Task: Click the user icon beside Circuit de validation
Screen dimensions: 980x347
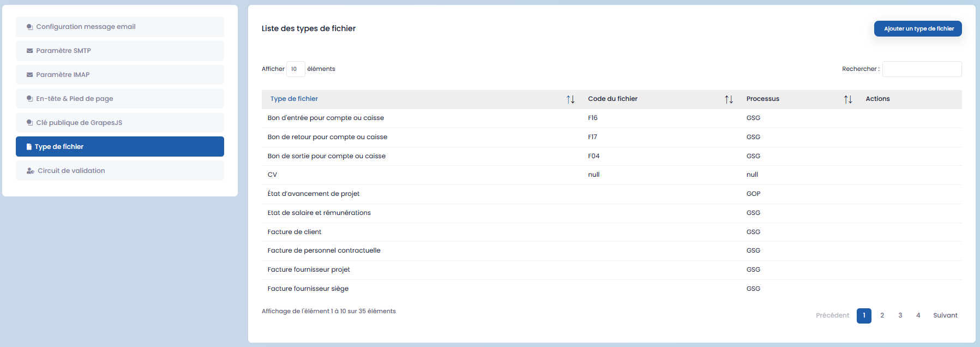Action: tap(31, 171)
